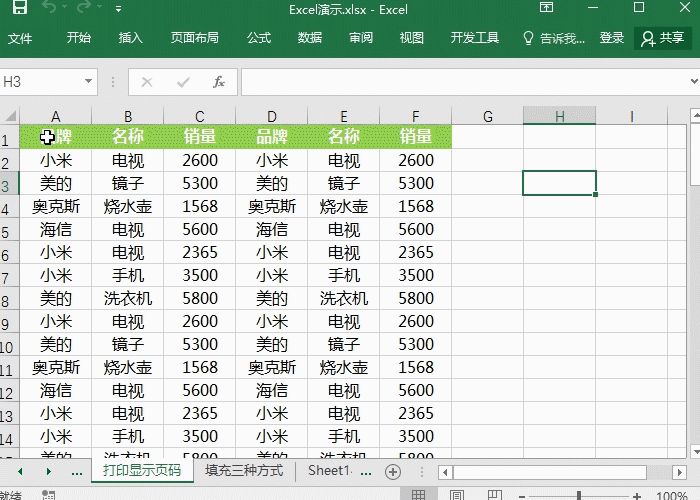Switch to the 数据 ribbon tab

(x=310, y=38)
